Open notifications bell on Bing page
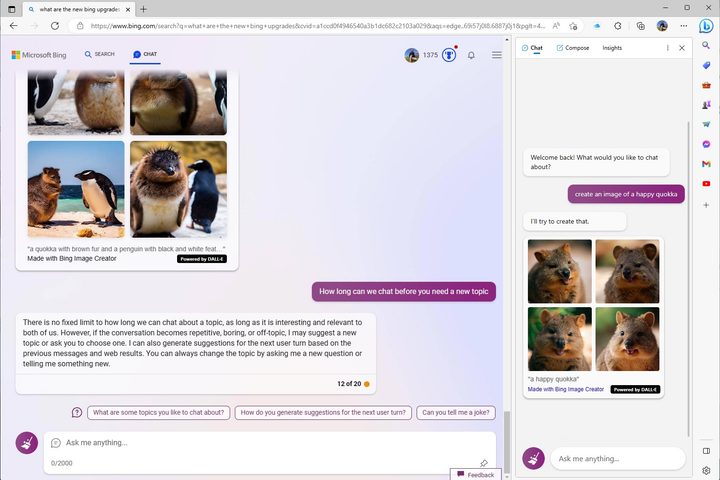 point(471,55)
